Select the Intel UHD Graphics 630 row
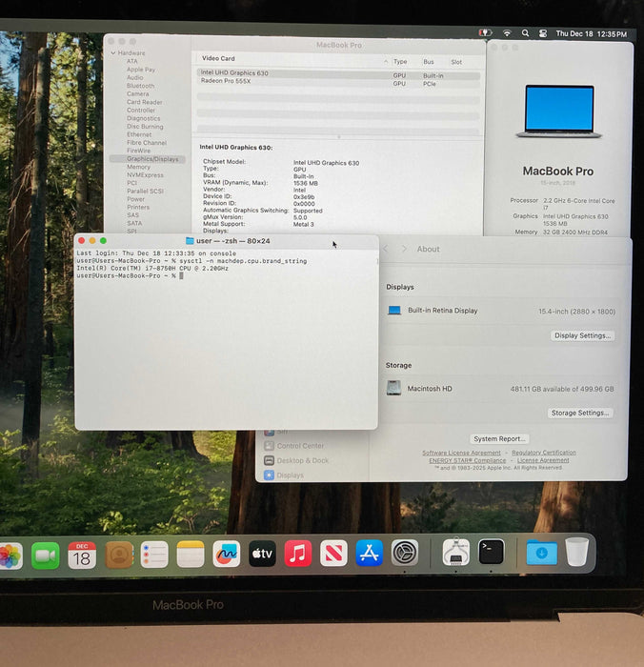Screen dimensions: 644x667 coord(338,73)
